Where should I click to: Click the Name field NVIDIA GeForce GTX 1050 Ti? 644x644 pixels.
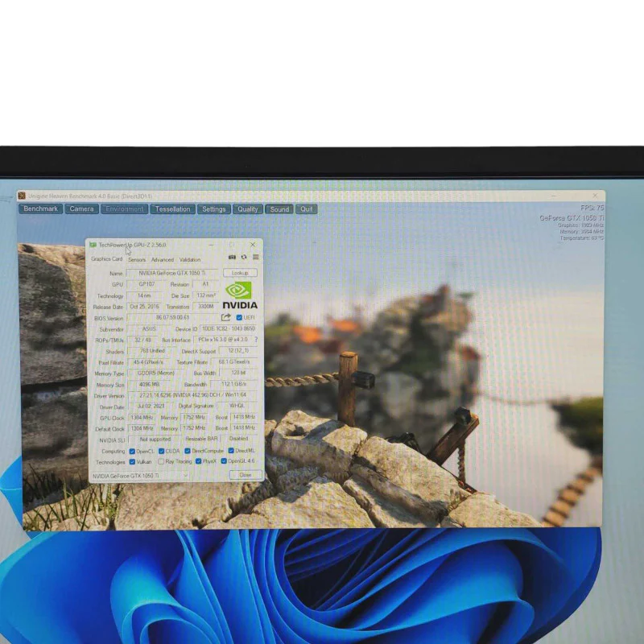[x=172, y=273]
